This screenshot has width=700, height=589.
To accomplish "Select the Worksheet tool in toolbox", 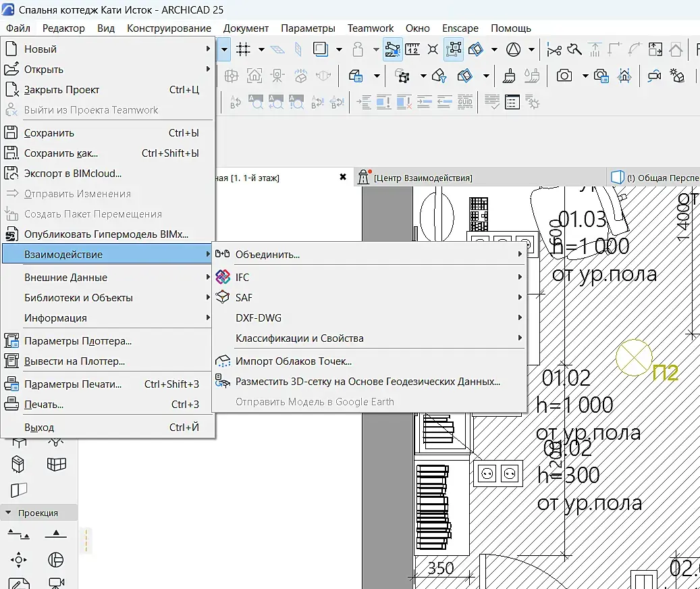I will click(x=18, y=583).
